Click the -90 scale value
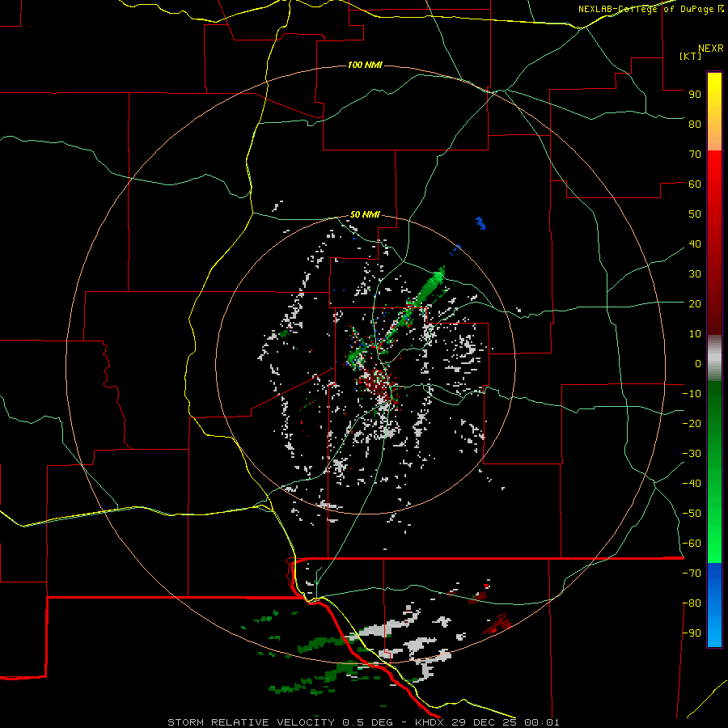Viewport: 728px width, 728px height. coord(692,633)
